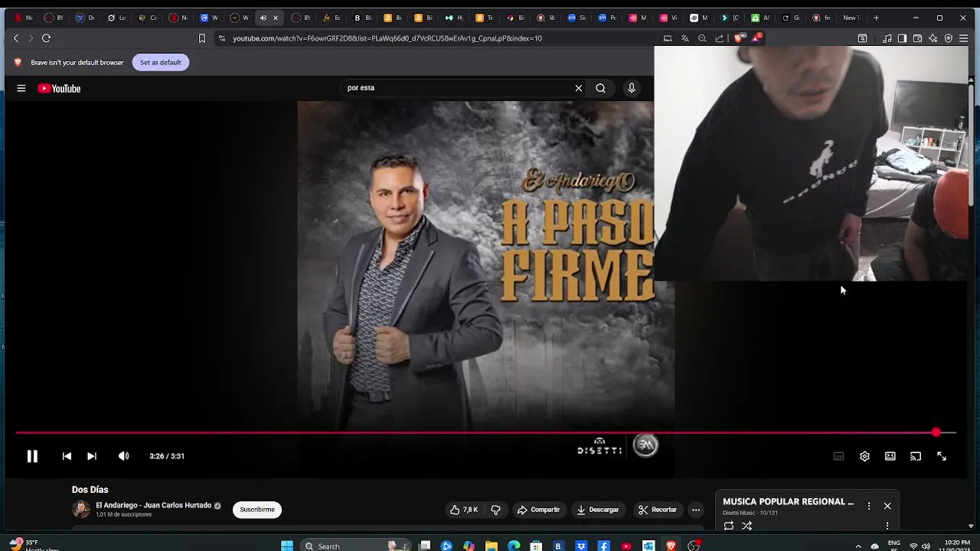Image resolution: width=980 pixels, height=551 pixels.
Task: Cast video to a TV
Action: click(x=916, y=456)
